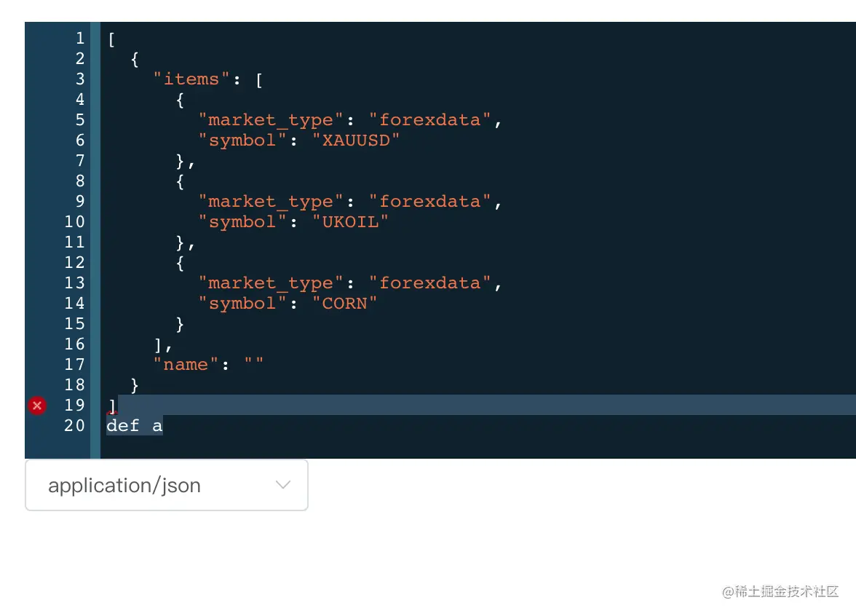Image resolution: width=856 pixels, height=616 pixels.
Task: Click "symbol" key on line 14
Action: coord(242,303)
